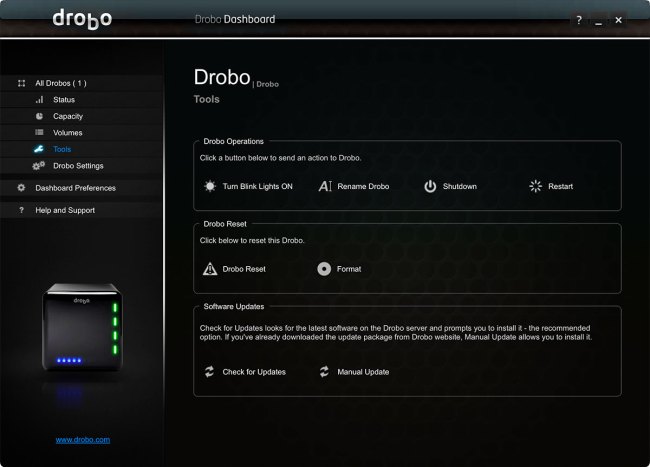This screenshot has width=650, height=467.
Task: Click the blink lights sun icon
Action: pyautogui.click(x=210, y=186)
